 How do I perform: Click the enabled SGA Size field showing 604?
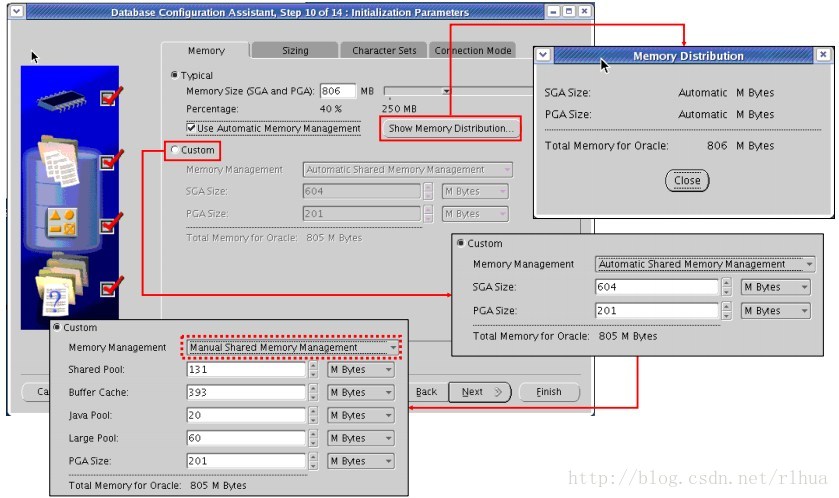[x=657, y=287]
